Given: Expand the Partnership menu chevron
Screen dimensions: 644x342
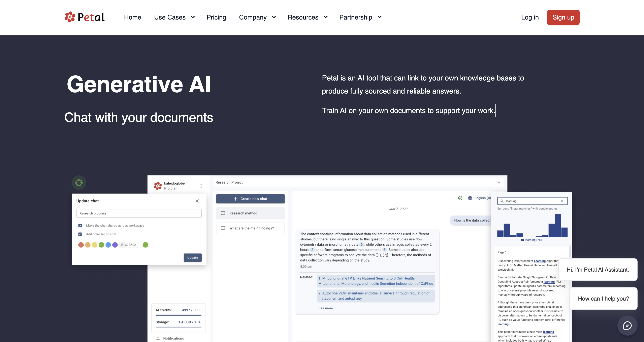Looking at the screenshot, I should pyautogui.click(x=380, y=17).
